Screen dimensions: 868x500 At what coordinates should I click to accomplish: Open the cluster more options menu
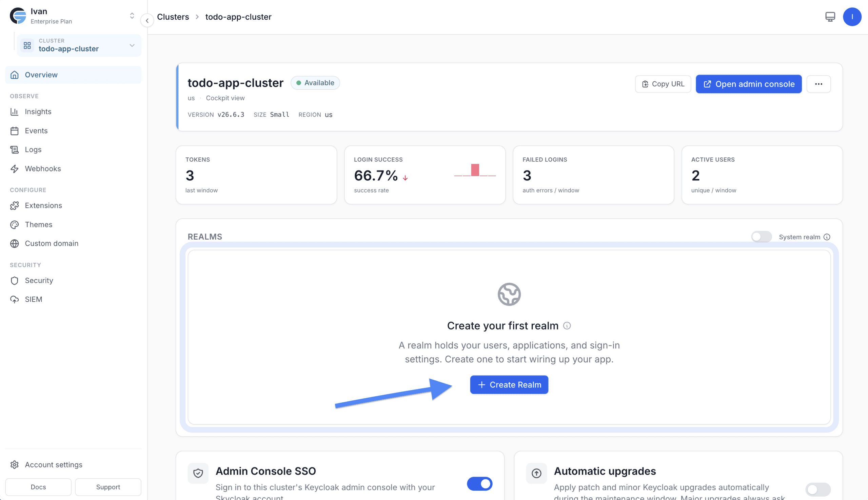click(x=818, y=84)
